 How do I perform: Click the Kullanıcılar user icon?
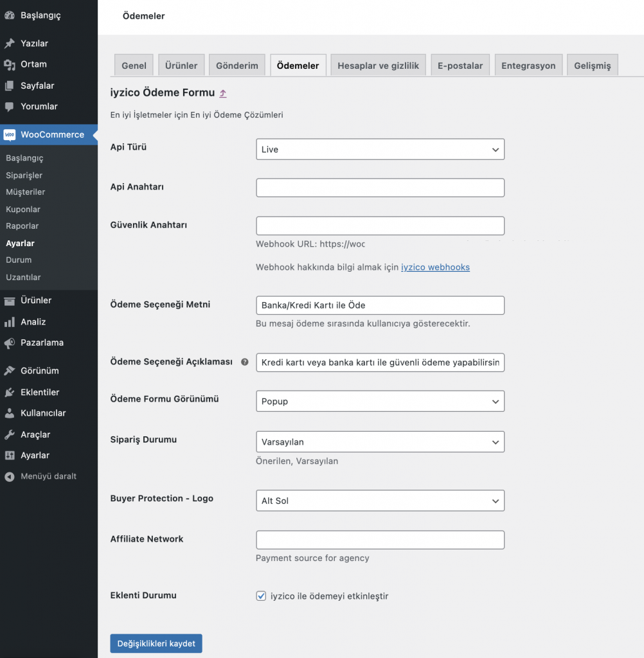(10, 413)
